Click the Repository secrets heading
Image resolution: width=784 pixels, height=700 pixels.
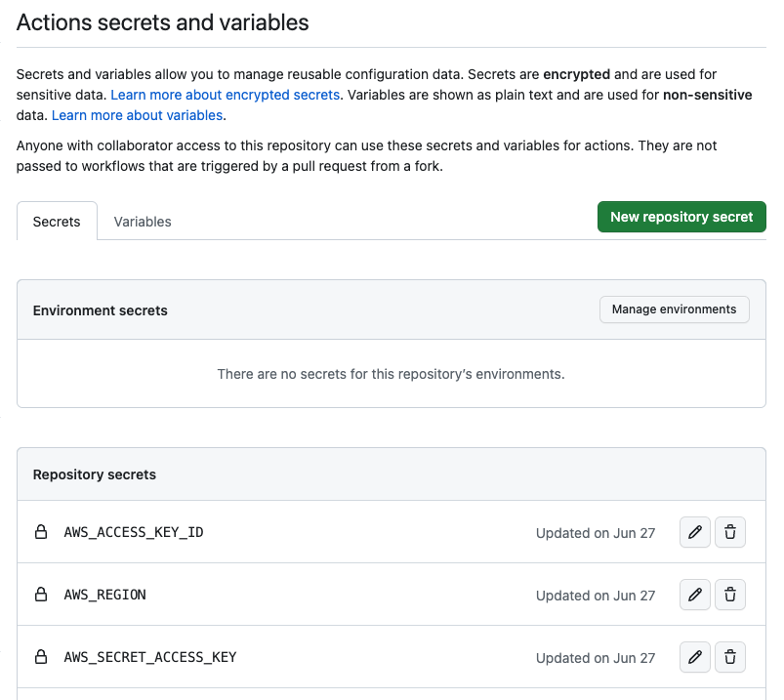coord(95,474)
